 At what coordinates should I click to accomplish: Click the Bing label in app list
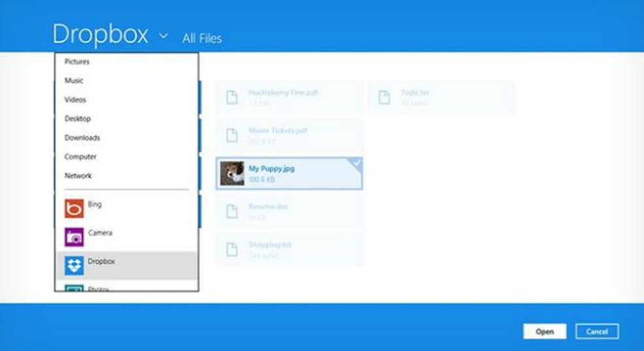click(x=94, y=204)
